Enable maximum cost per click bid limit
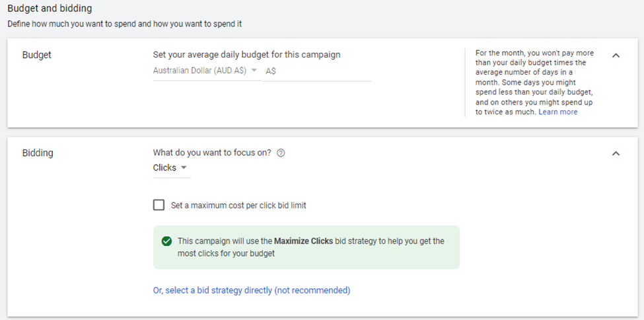Screen dimensions: 644x320 coord(159,205)
